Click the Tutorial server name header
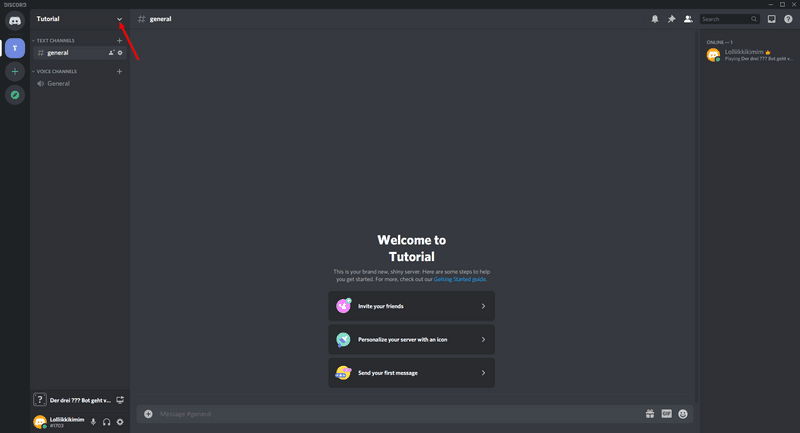Screen dimensions: 800x433 [x=48, y=19]
